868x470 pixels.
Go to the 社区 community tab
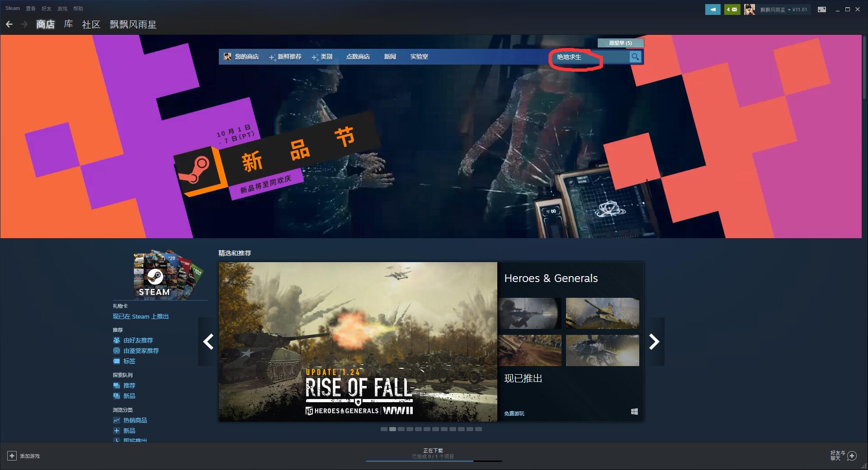(91, 24)
